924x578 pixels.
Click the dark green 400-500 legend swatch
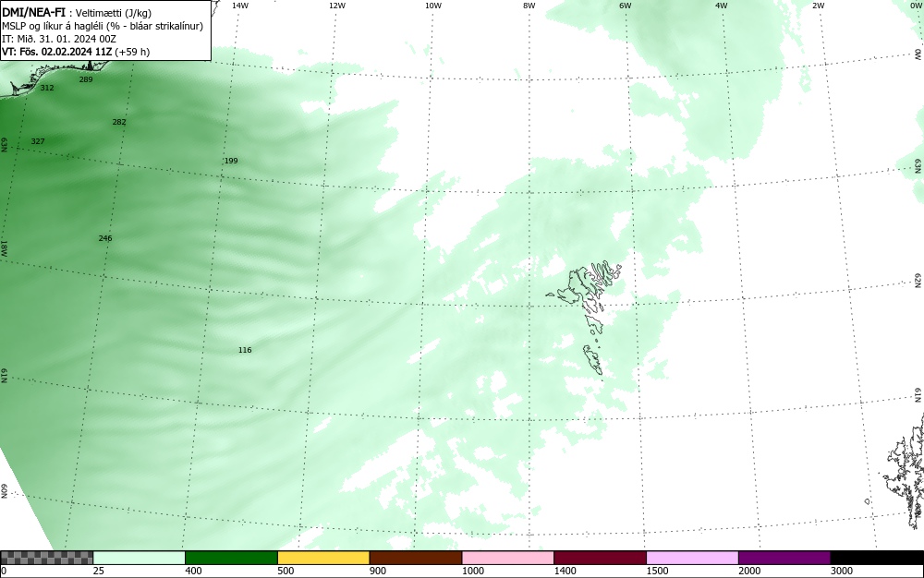[x=231, y=558]
